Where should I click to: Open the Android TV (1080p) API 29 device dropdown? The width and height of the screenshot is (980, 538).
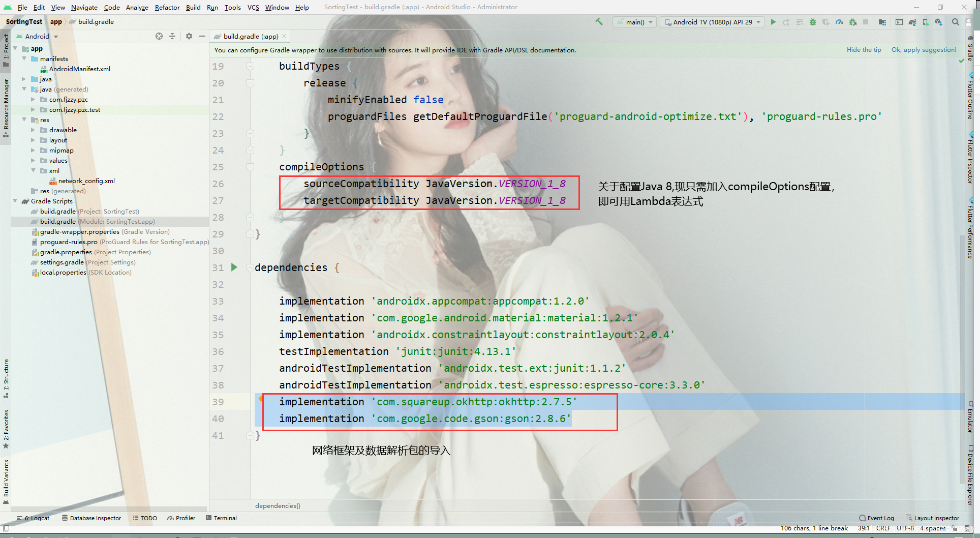(x=713, y=22)
